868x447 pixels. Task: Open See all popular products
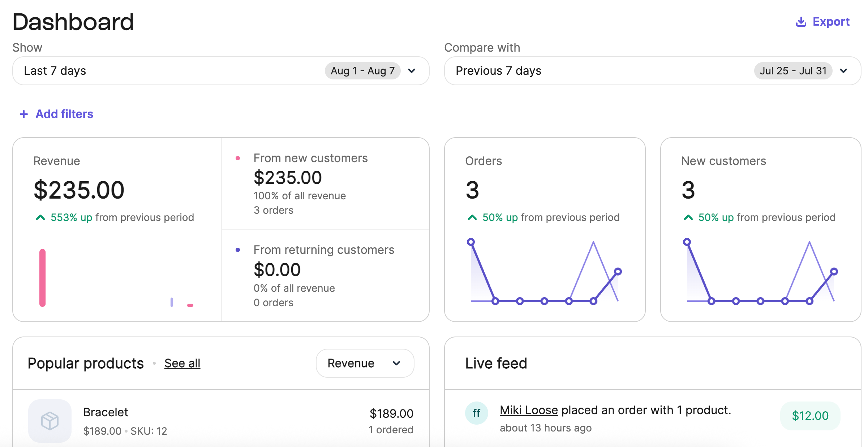(182, 363)
